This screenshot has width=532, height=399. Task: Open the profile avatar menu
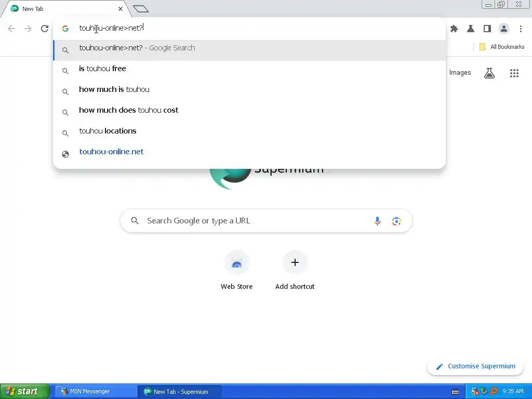504,29
